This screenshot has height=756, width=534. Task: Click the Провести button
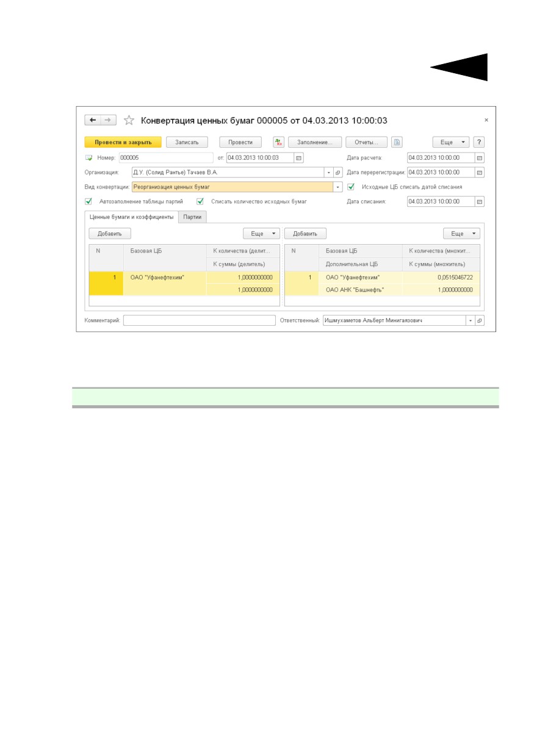pyautogui.click(x=240, y=142)
